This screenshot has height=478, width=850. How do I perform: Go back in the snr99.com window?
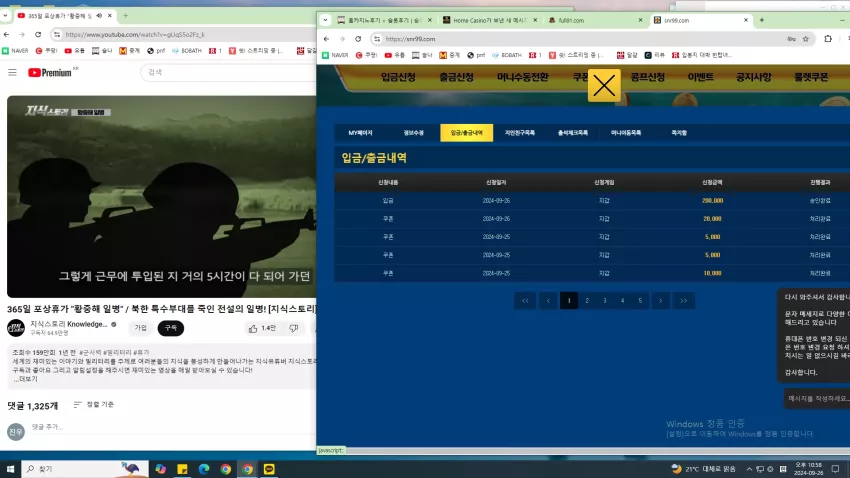coord(326,39)
